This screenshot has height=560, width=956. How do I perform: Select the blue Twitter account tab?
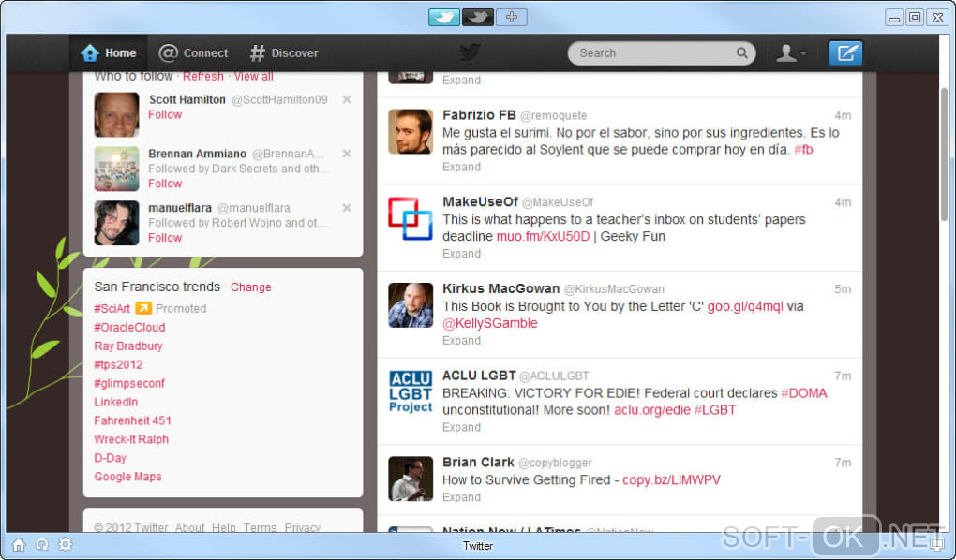click(x=444, y=17)
